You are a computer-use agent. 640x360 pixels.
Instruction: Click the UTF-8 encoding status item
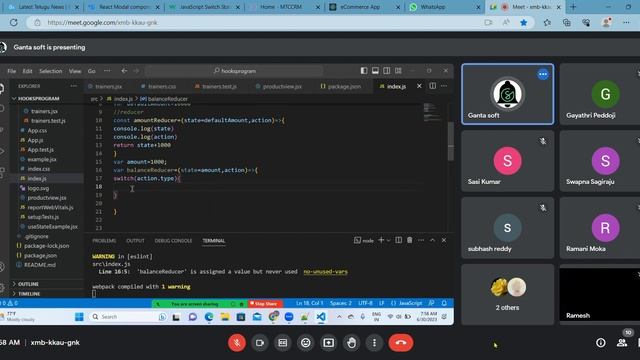365,303
